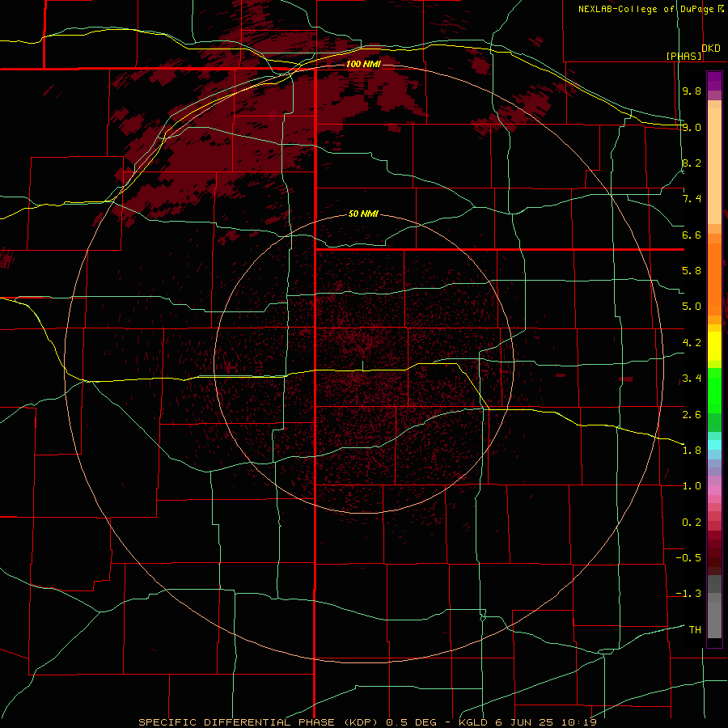Click the 5.8 scale value
Image resolution: width=728 pixels, height=728 pixels.
pyautogui.click(x=692, y=271)
